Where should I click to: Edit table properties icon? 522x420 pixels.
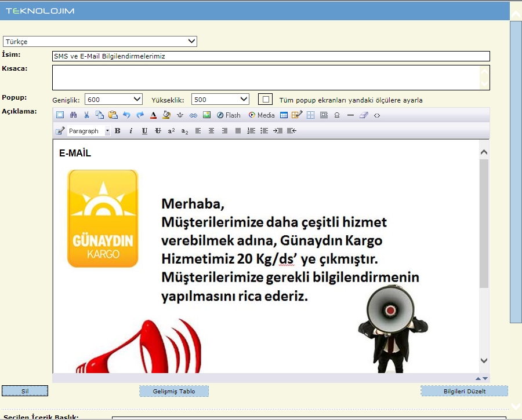point(297,115)
